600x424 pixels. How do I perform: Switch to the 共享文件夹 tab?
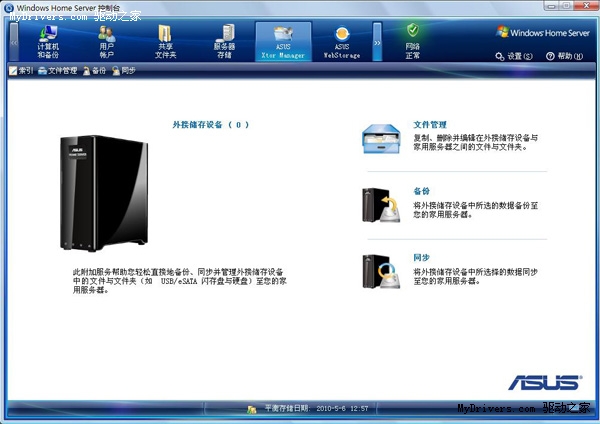click(165, 42)
